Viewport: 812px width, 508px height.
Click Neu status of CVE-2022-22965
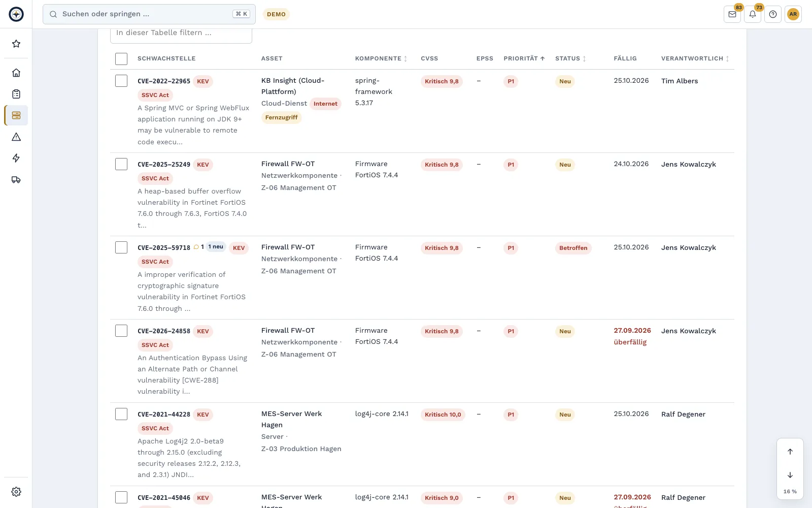(565, 81)
